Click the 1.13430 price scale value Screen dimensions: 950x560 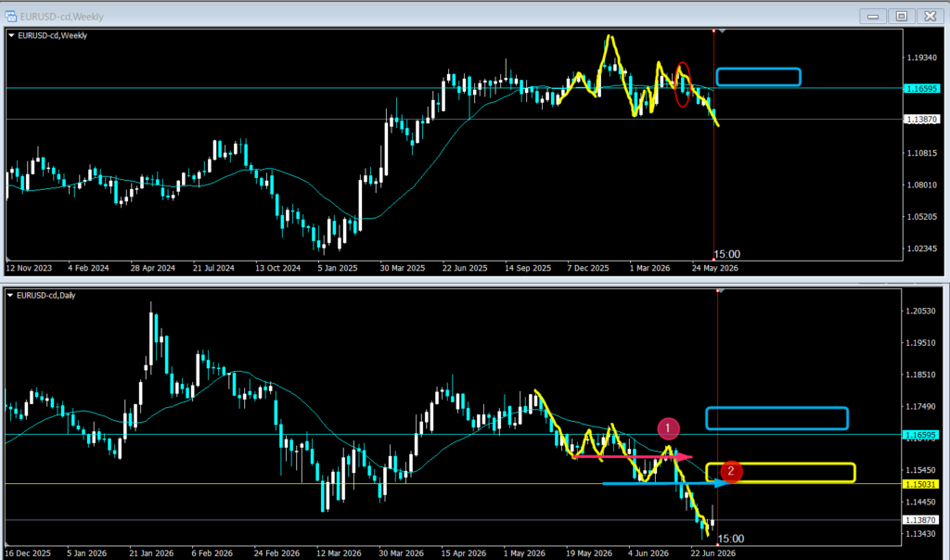(x=920, y=533)
